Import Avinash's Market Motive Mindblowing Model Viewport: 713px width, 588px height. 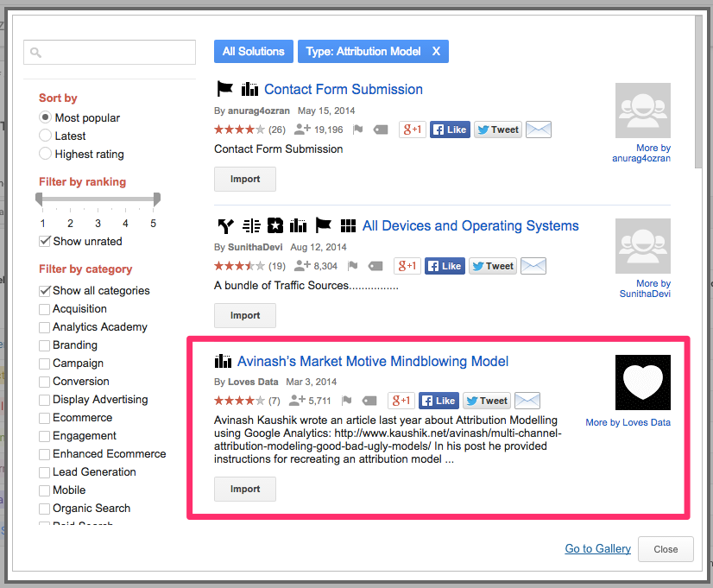[245, 490]
